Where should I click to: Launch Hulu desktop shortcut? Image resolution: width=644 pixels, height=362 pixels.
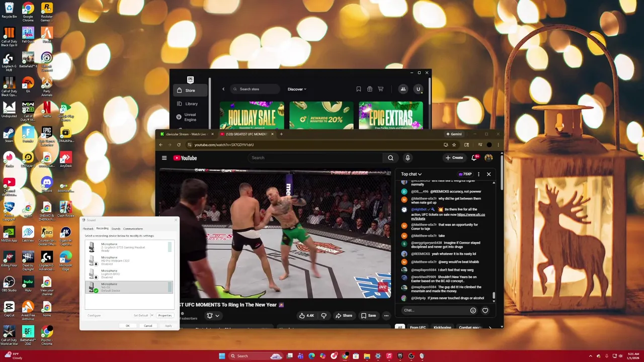click(x=28, y=284)
